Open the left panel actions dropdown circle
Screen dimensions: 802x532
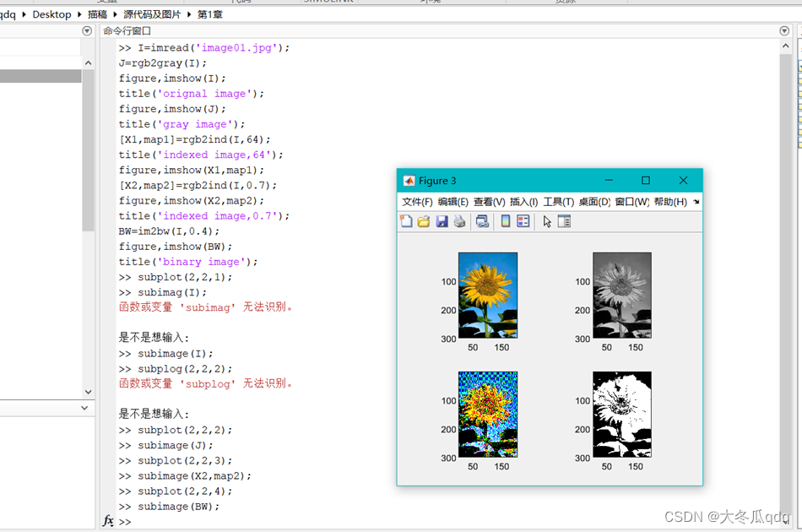[87, 31]
